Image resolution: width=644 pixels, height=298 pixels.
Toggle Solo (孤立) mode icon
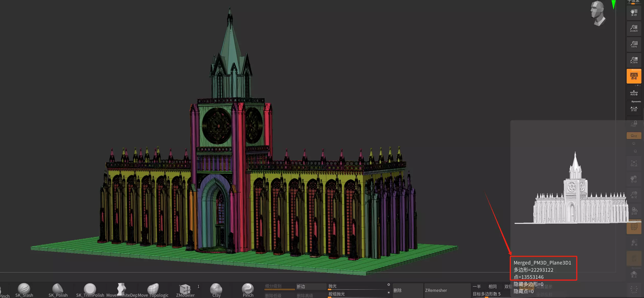click(x=634, y=274)
